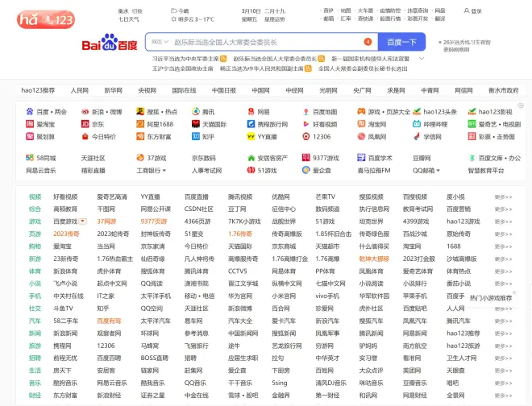Open 百度·两会 paw icon link
The width and height of the screenshot is (532, 406).
[30, 112]
